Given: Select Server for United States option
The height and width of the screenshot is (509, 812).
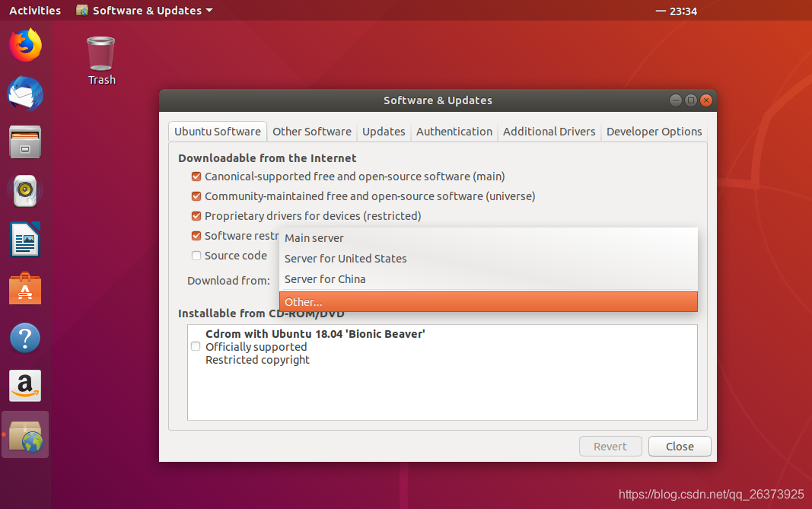Looking at the screenshot, I should tap(489, 259).
